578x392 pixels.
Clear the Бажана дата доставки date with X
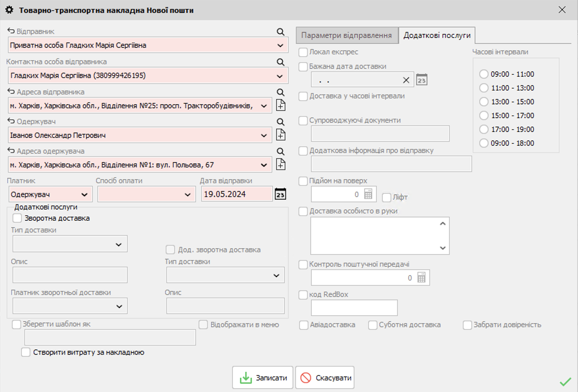pos(406,79)
